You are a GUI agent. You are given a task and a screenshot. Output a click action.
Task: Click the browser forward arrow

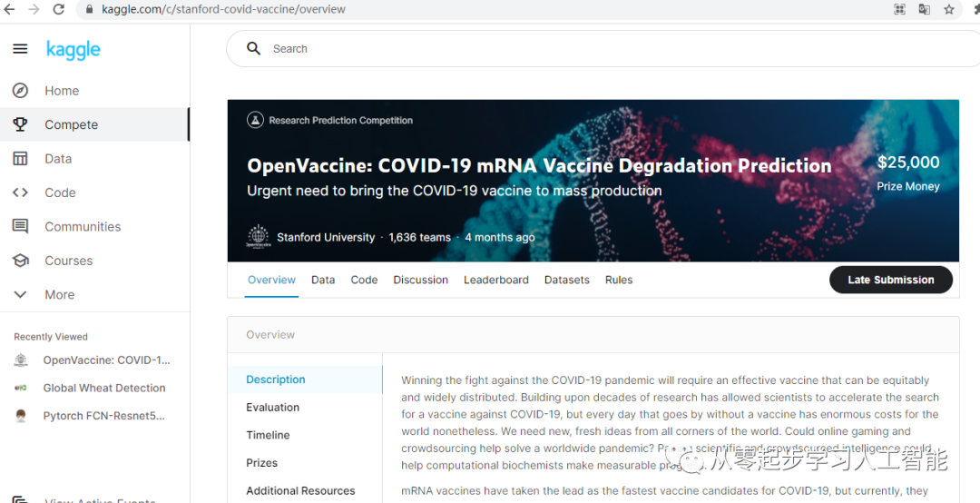[34, 9]
